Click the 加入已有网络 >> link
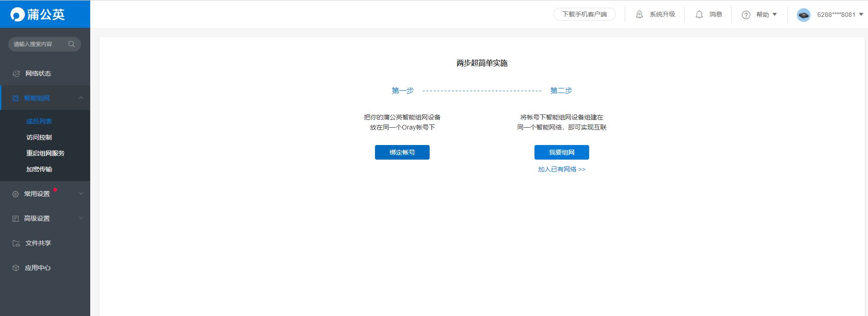This screenshot has width=868, height=316. tap(562, 169)
